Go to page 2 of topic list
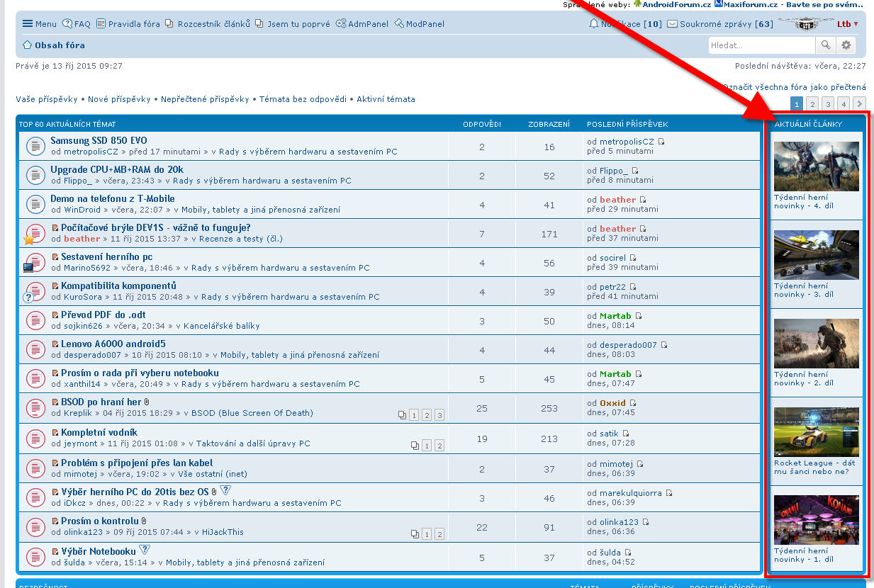Image resolution: width=874 pixels, height=588 pixels. click(x=812, y=104)
